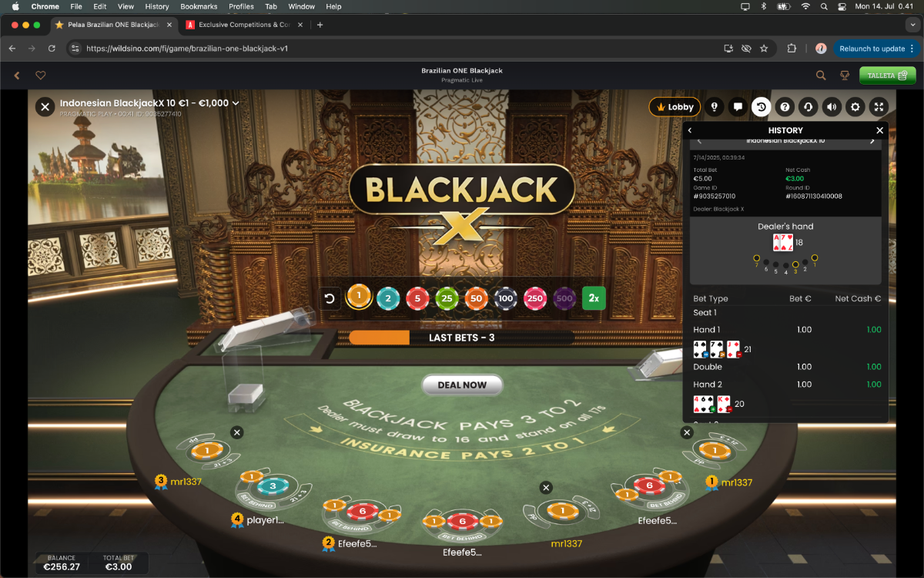
Task: Select the red 5 chip
Action: pyautogui.click(x=417, y=298)
